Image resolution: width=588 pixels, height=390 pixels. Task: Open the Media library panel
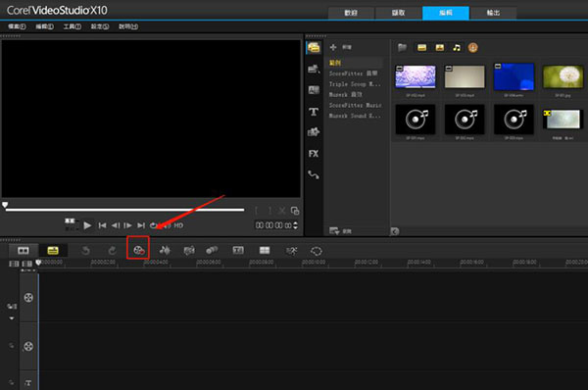(x=314, y=48)
